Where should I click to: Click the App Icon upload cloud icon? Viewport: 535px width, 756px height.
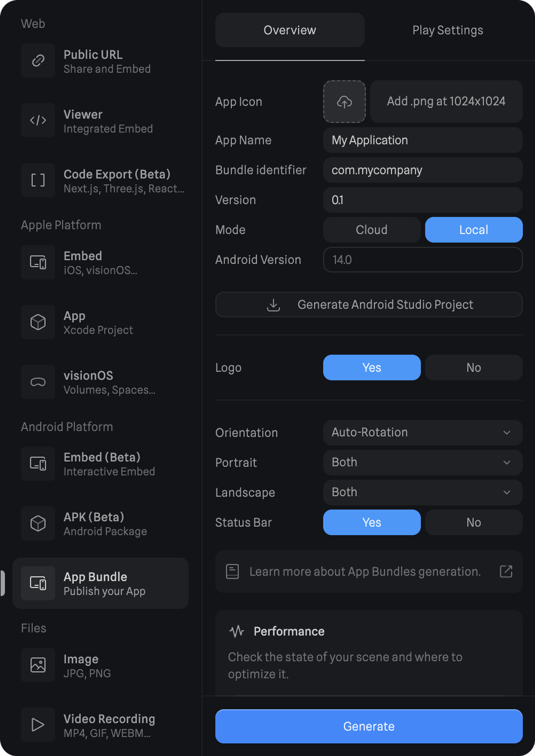344,102
